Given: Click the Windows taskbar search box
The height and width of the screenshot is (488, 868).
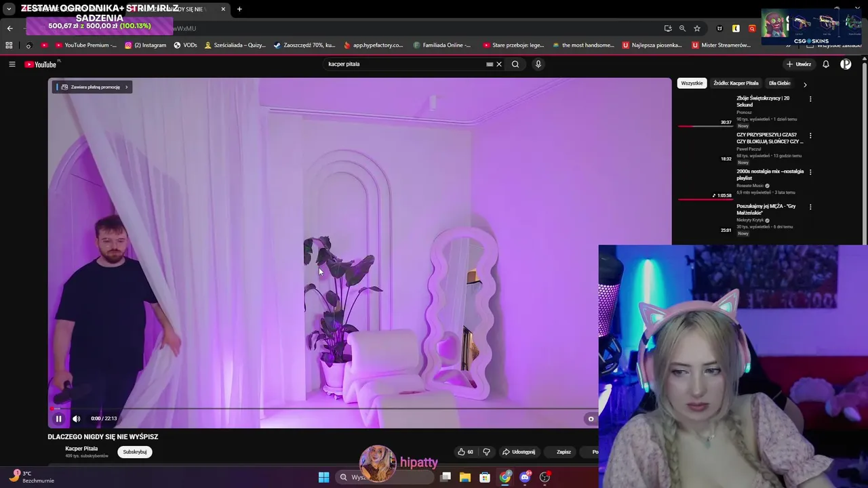Looking at the screenshot, I should pyautogui.click(x=384, y=477).
